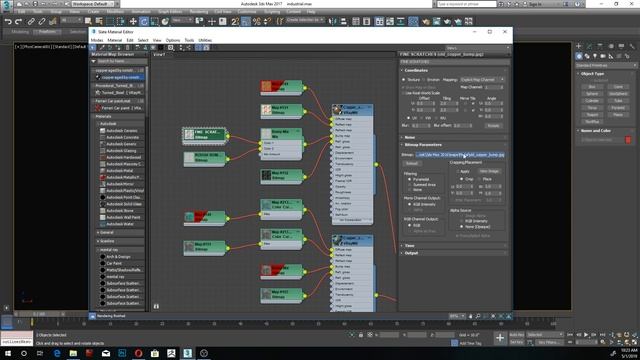Click the Reload bitmap button

point(412,163)
